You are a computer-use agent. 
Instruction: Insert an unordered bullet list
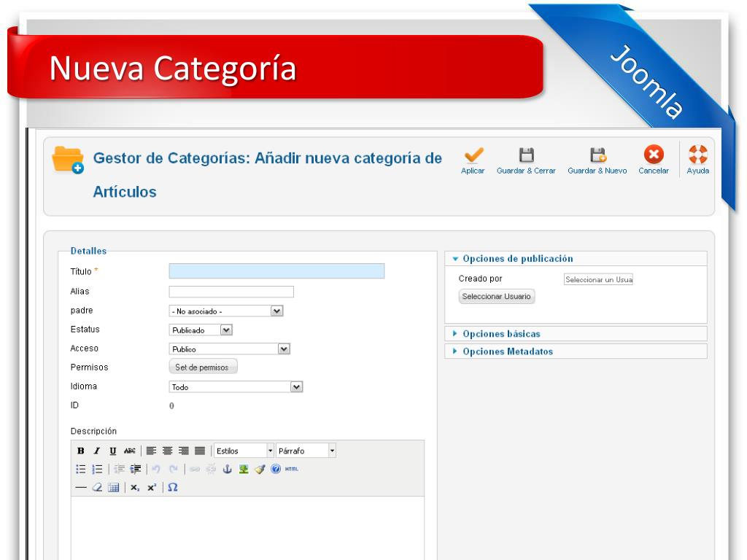tap(81, 469)
